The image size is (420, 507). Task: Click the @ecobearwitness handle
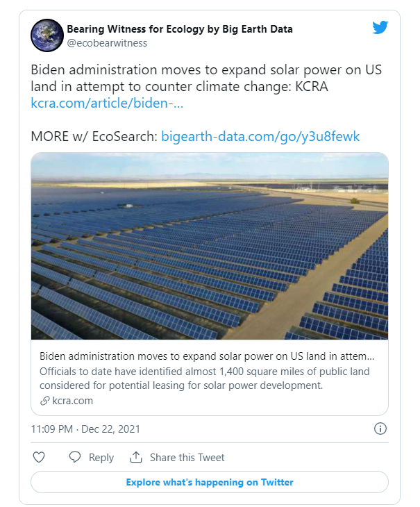coord(107,43)
